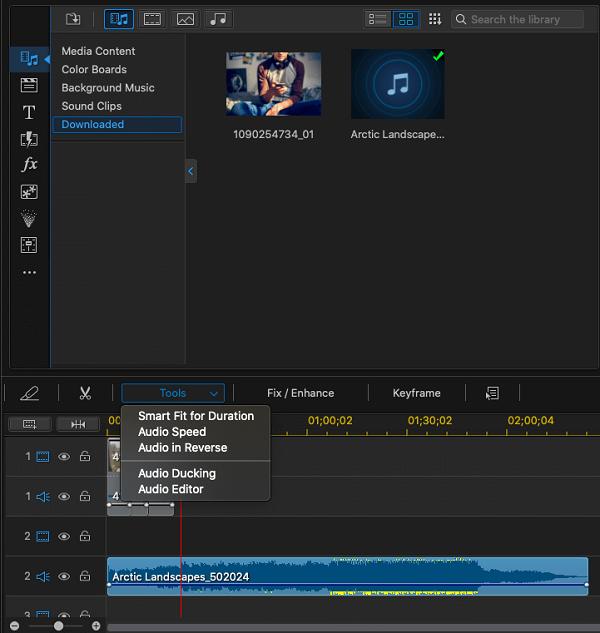Expand more rooms ellipsis in sidebar
This screenshot has height=633, width=600.
28,272
